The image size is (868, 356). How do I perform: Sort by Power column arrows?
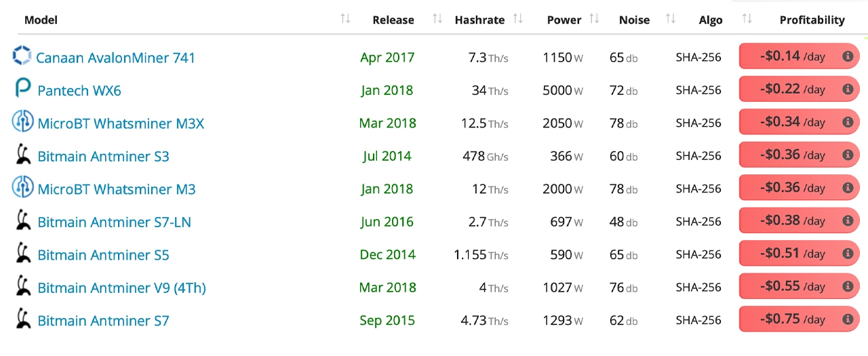tap(594, 19)
